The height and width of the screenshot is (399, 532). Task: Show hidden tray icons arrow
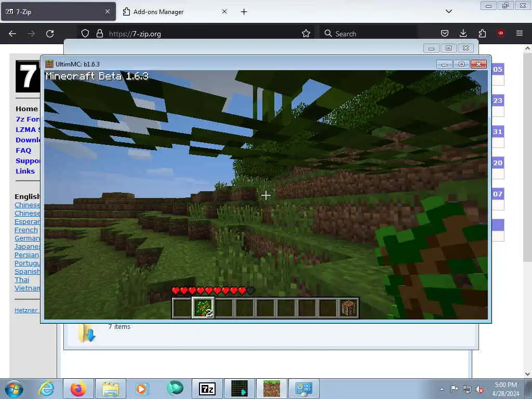[442, 389]
